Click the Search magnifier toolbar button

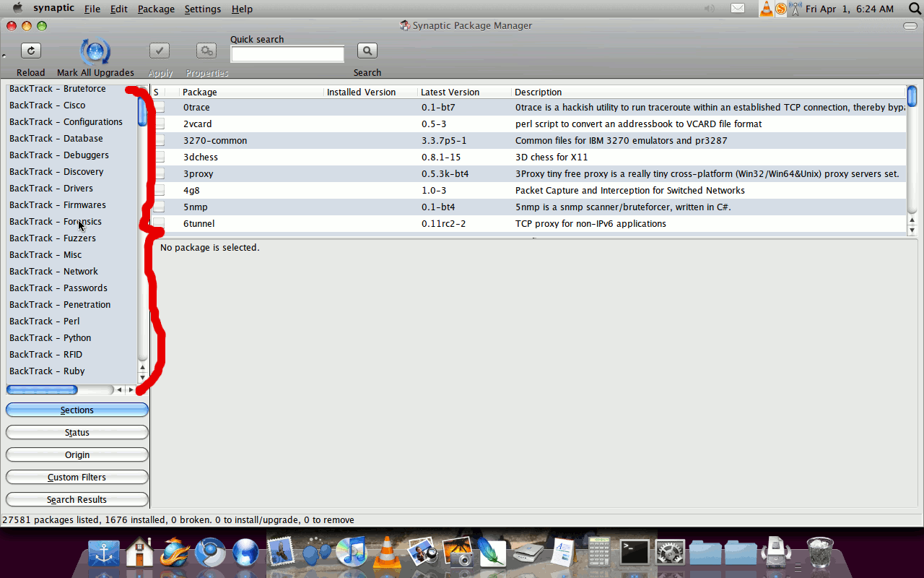[367, 51]
